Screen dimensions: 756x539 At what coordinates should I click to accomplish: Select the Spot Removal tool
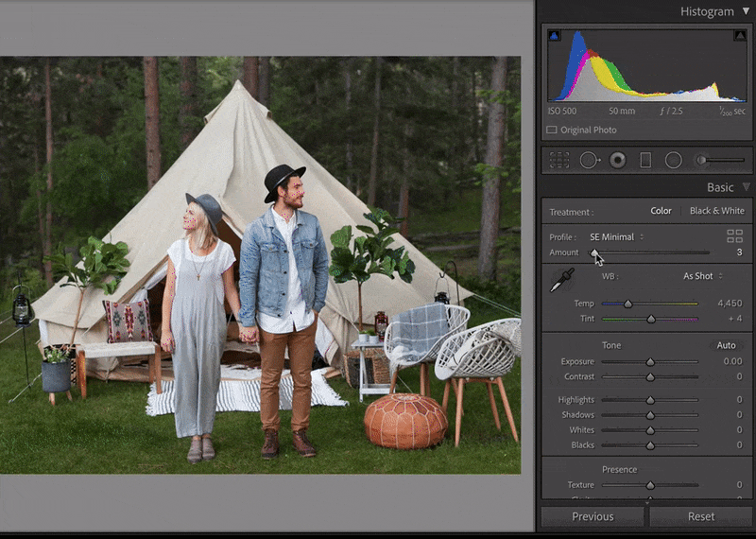(x=589, y=161)
